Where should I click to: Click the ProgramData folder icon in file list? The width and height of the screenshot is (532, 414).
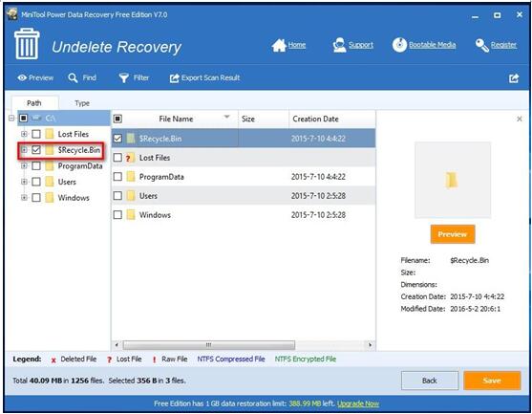tap(131, 177)
